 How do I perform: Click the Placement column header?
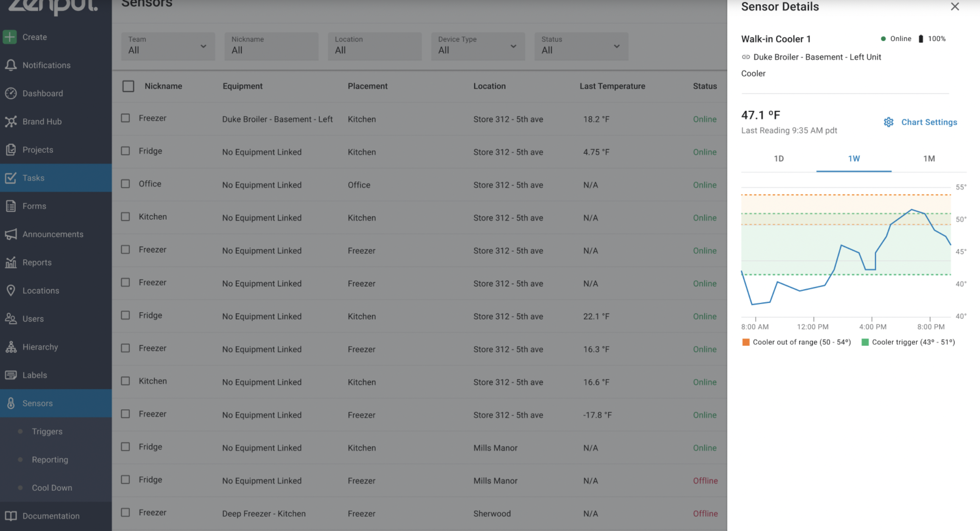pyautogui.click(x=367, y=86)
